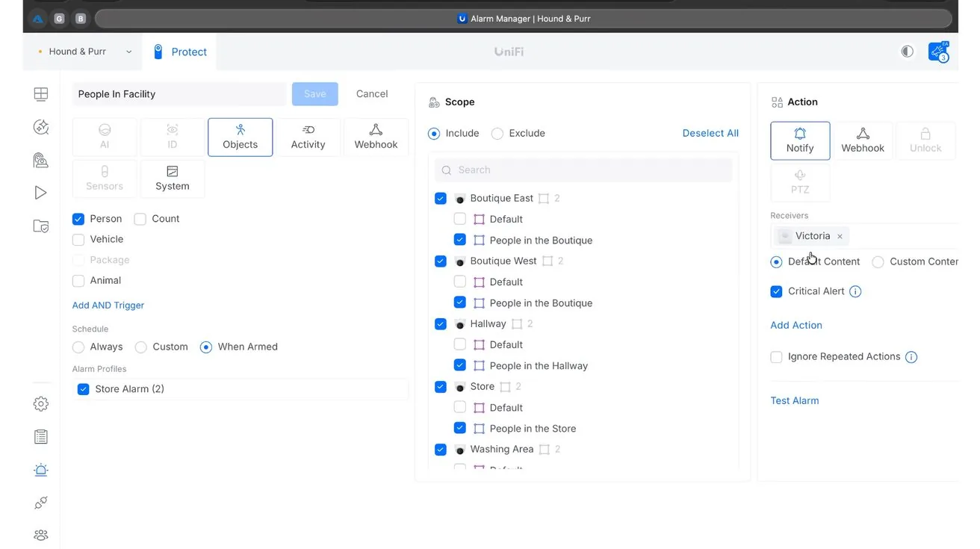
Task: Edit the alarm name People In Facility
Action: (x=179, y=94)
